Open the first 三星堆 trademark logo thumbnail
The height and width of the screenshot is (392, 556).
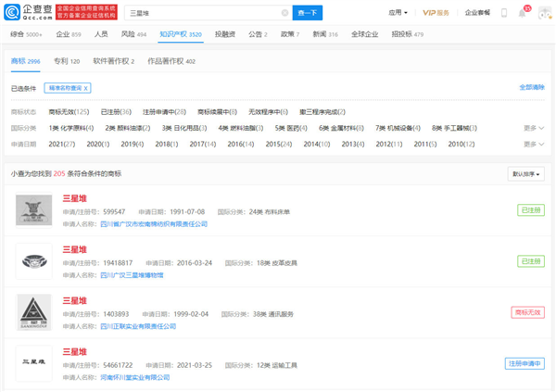[34, 210]
